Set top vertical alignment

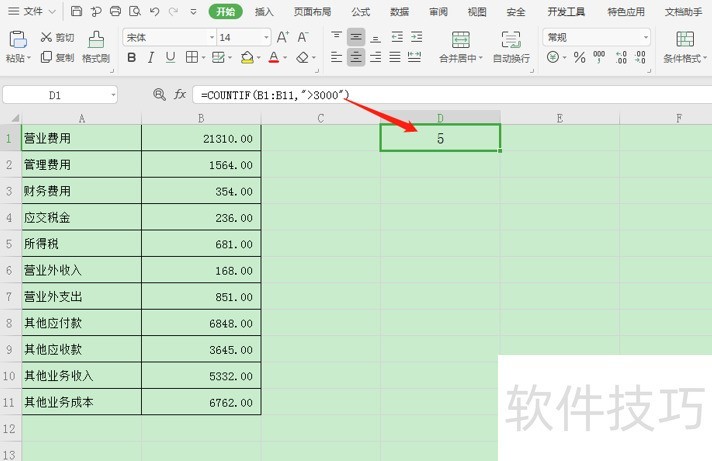(x=336, y=36)
